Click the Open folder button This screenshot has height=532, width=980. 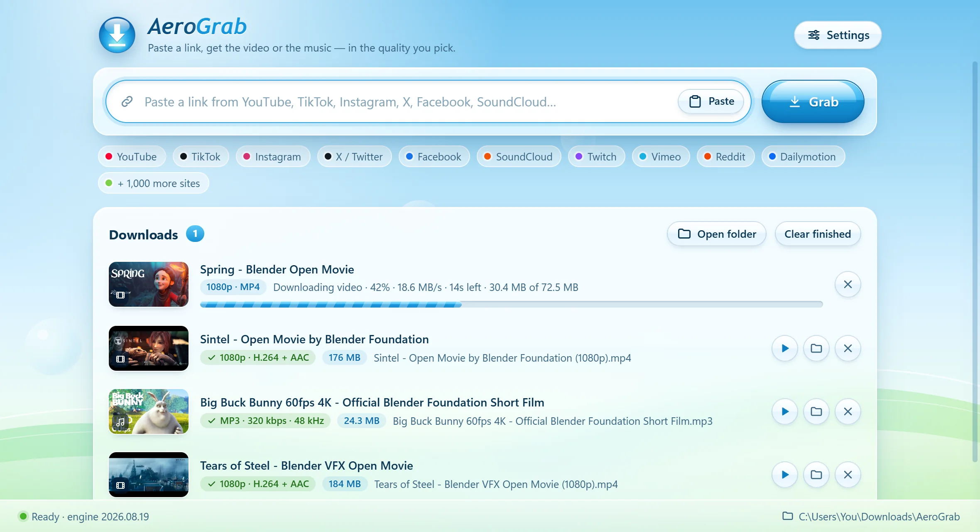tap(717, 234)
